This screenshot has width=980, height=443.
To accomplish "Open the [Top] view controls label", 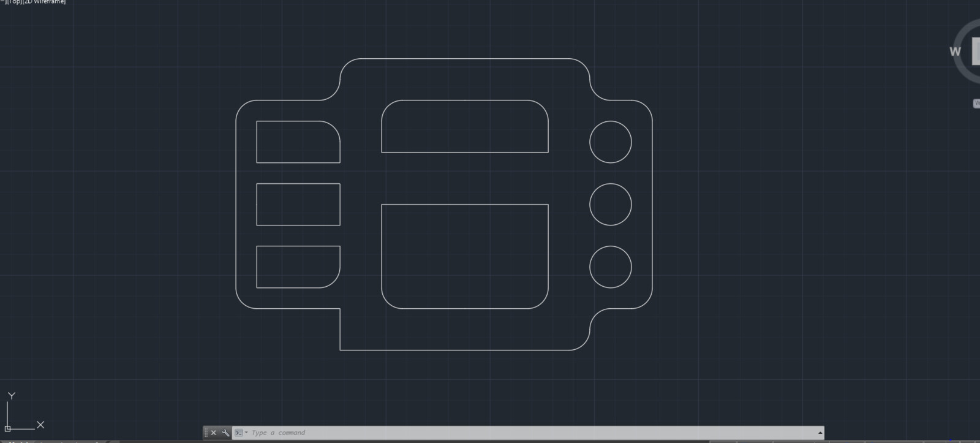I will click(13, 2).
